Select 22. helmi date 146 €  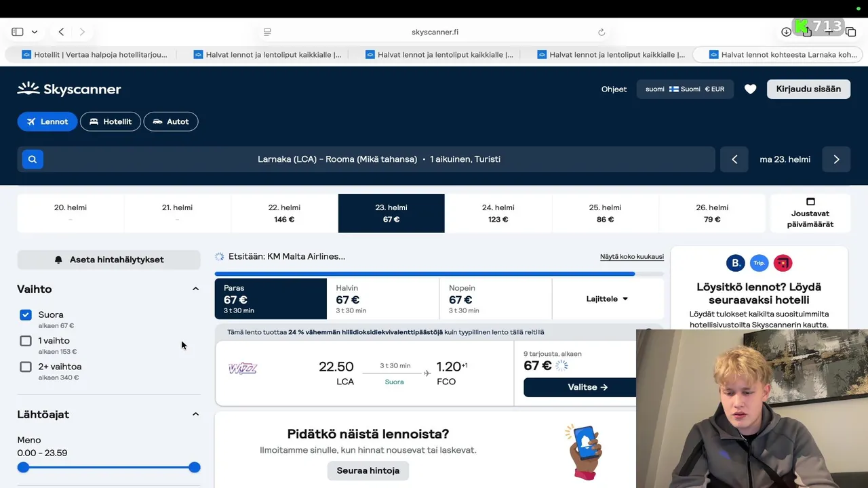pos(284,213)
